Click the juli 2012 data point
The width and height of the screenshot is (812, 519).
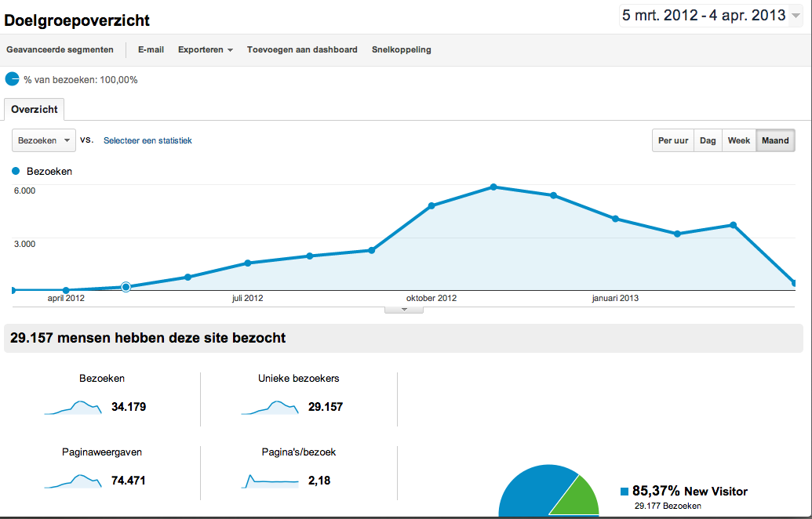(248, 263)
